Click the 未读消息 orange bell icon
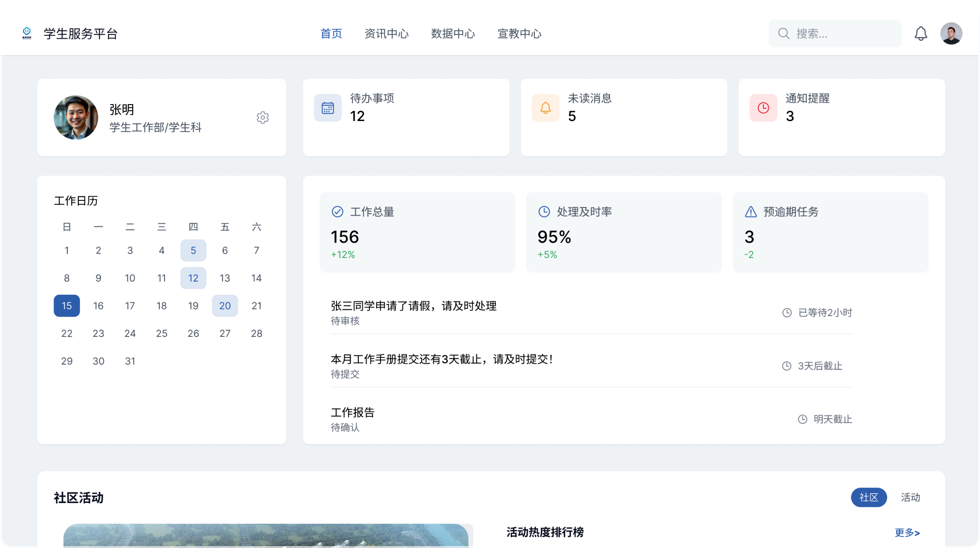Viewport: 980px width, 548px height. click(x=545, y=108)
